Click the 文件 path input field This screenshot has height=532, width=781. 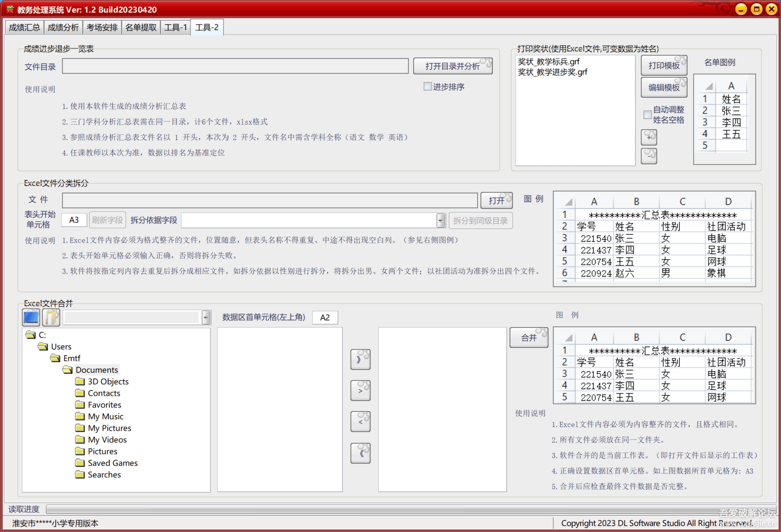coord(269,201)
